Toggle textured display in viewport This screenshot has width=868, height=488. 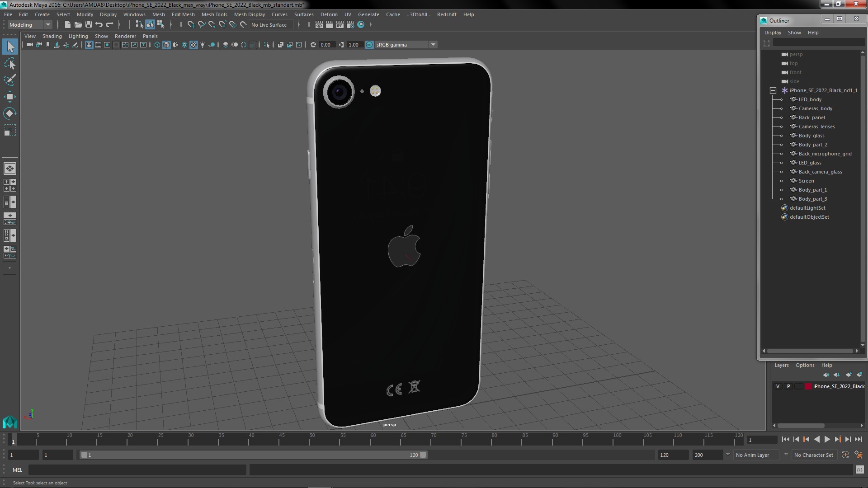coord(193,45)
